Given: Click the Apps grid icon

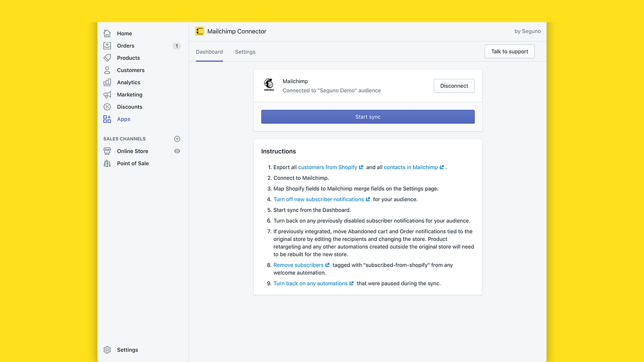Looking at the screenshot, I should 107,119.
